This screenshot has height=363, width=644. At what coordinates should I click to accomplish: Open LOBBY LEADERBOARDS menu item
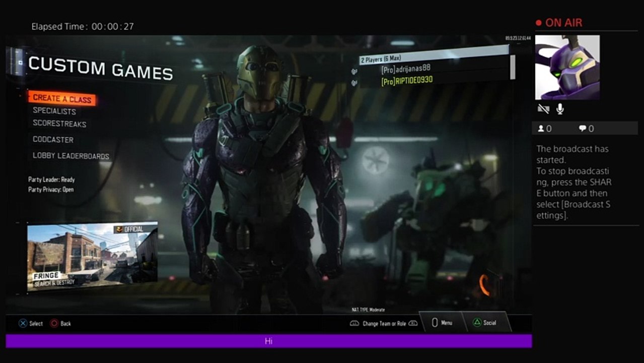coord(71,156)
